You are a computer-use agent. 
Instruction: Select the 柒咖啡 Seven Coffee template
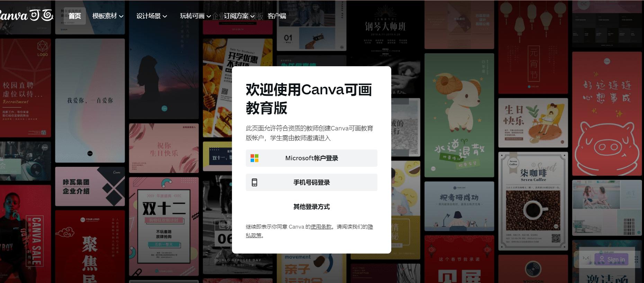533,201
